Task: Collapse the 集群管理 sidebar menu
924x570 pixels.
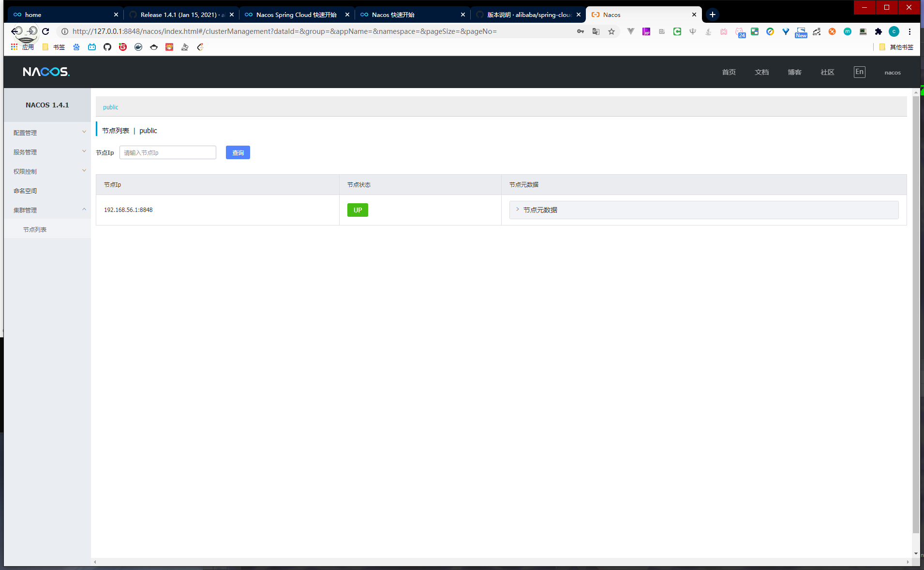Action: (x=47, y=210)
